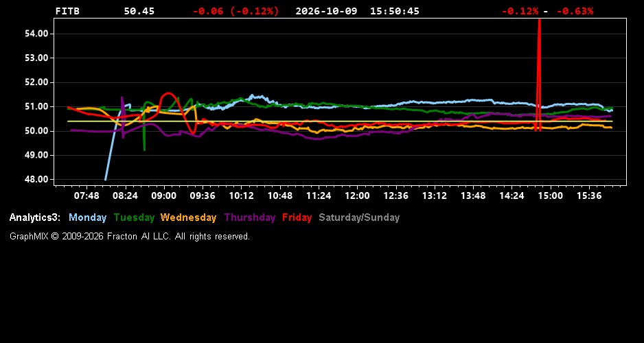Screen dimensions: 644x343
Task: Click the 14:24 time axis label
Action: (x=511, y=196)
